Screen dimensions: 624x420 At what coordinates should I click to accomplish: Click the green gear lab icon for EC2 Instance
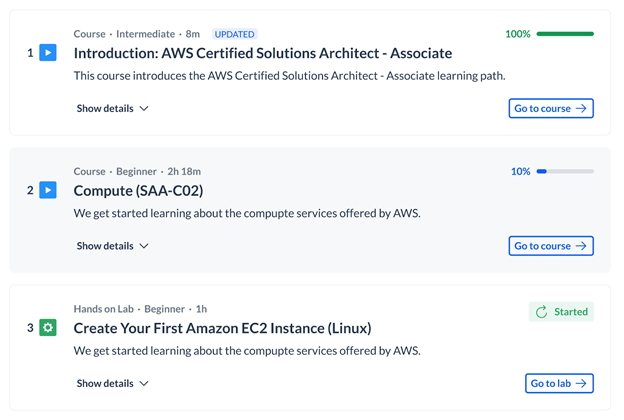(x=48, y=328)
